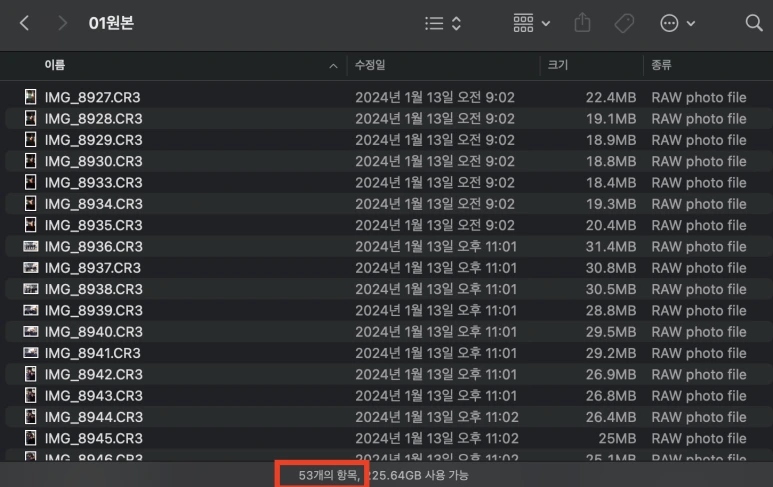Click the 25MB size value
This screenshot has height=487, width=773.
617,438
